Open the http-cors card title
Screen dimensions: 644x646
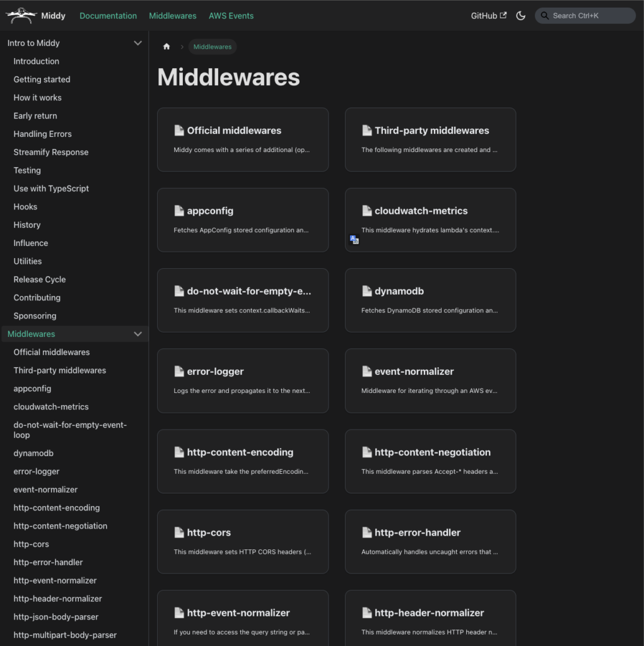[209, 532]
